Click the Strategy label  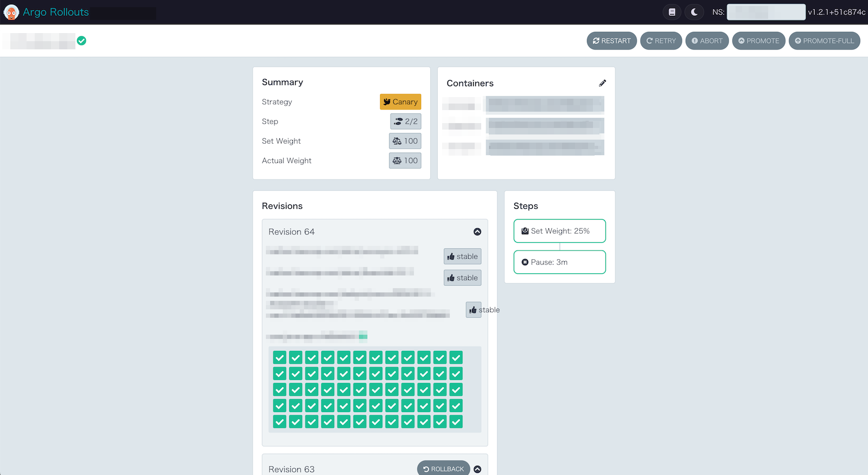[x=277, y=102]
